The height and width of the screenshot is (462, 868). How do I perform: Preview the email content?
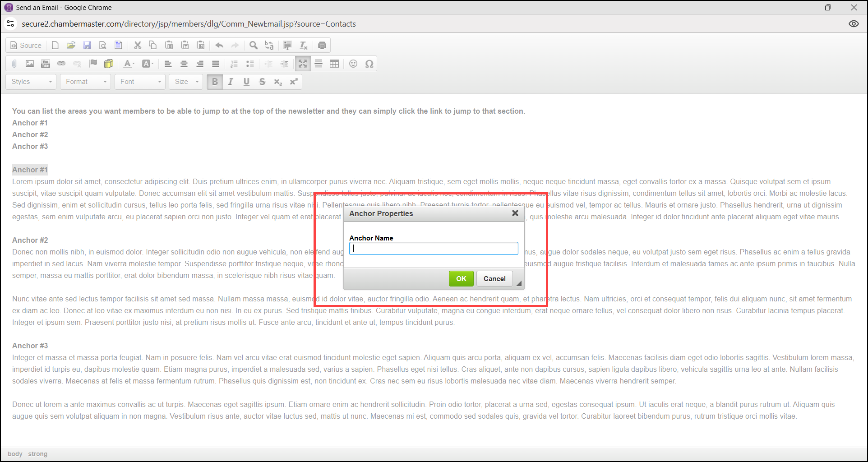103,45
